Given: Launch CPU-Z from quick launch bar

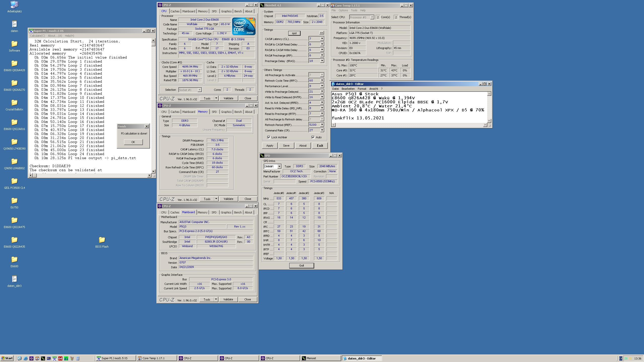Looking at the screenshot, I should [31, 358].
